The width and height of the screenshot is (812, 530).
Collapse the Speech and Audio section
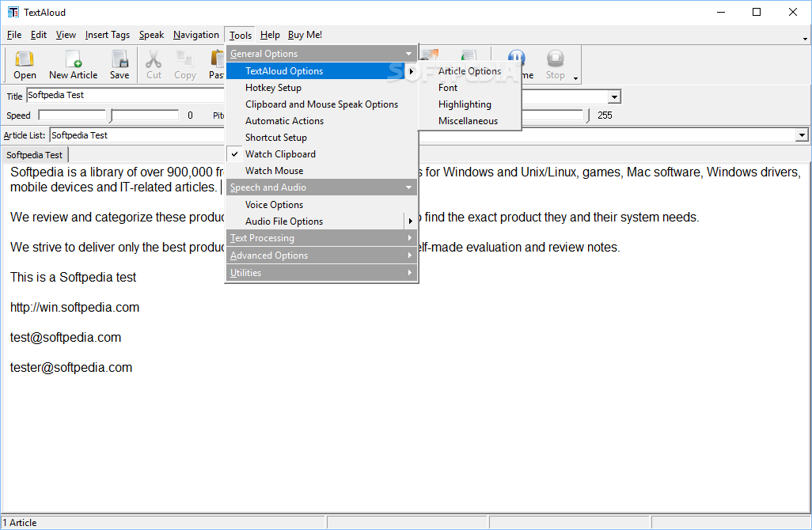coord(321,187)
